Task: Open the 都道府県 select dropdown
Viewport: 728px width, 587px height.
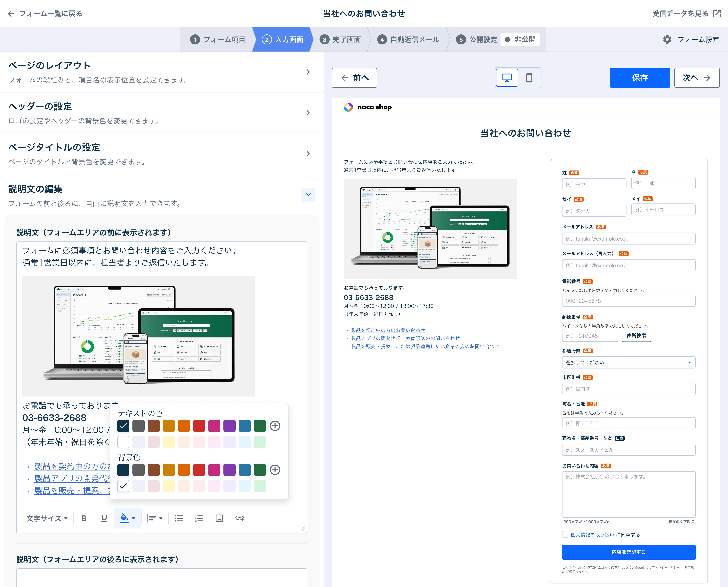Action: point(629,362)
